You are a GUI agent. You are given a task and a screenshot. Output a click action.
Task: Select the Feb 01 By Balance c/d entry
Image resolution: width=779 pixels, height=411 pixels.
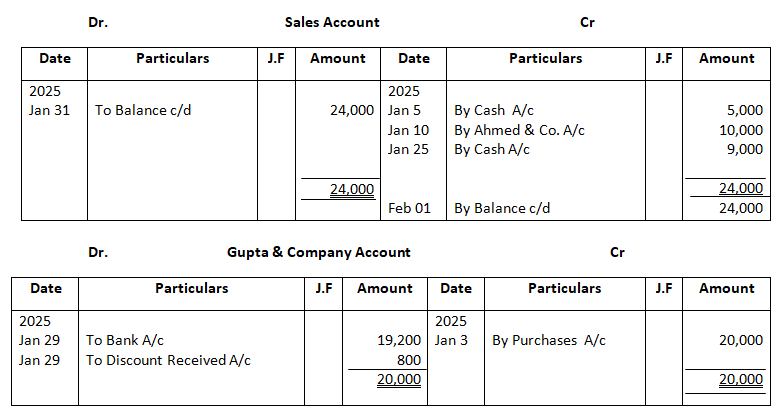pos(502,208)
